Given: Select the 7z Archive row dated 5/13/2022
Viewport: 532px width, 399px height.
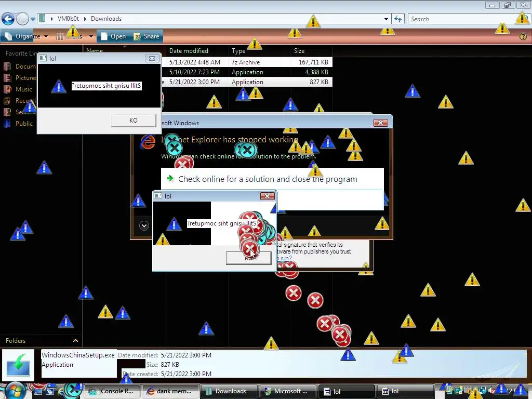Looking at the screenshot, I should 247,62.
